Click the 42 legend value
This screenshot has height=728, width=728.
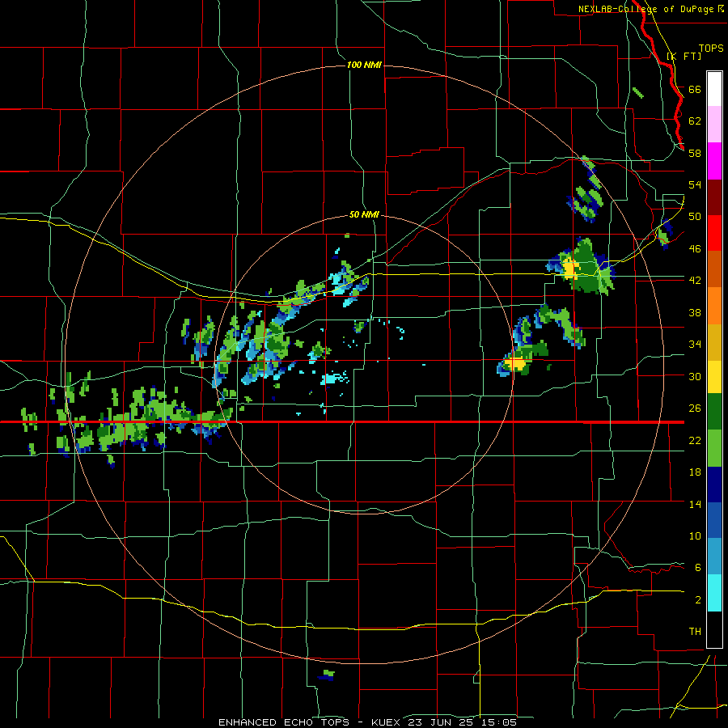[695, 280]
